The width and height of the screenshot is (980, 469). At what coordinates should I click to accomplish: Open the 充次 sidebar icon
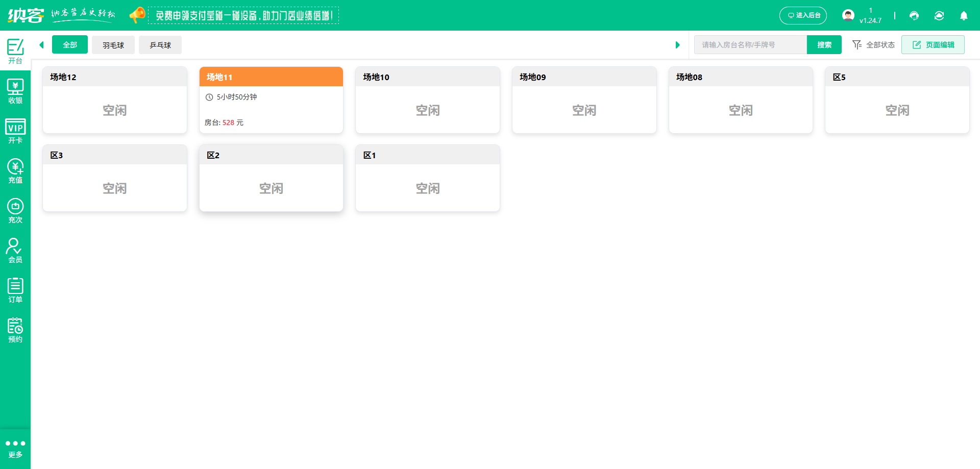(x=15, y=210)
